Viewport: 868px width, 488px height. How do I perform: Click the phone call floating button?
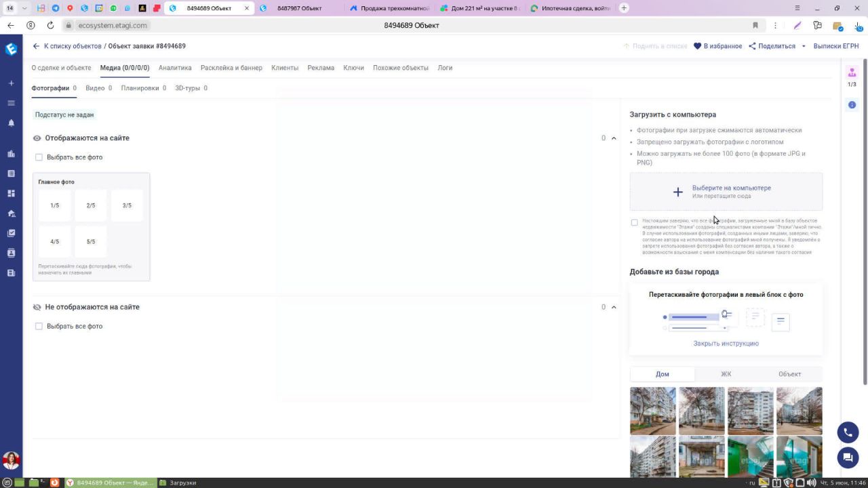point(848,432)
